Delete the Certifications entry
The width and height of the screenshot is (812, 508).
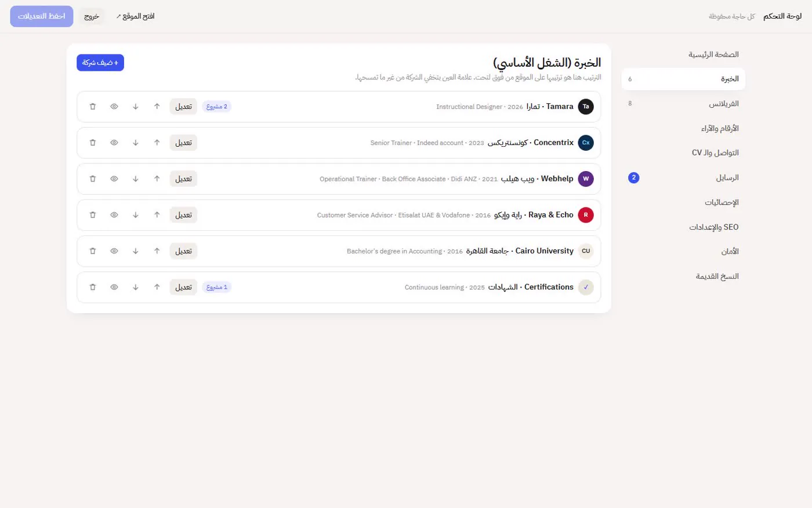tap(93, 287)
